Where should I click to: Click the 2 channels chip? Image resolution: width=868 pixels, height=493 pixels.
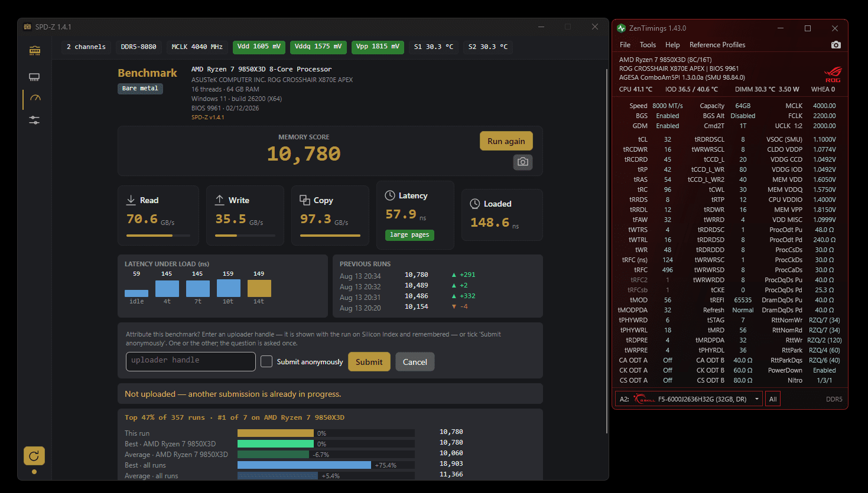coord(86,47)
